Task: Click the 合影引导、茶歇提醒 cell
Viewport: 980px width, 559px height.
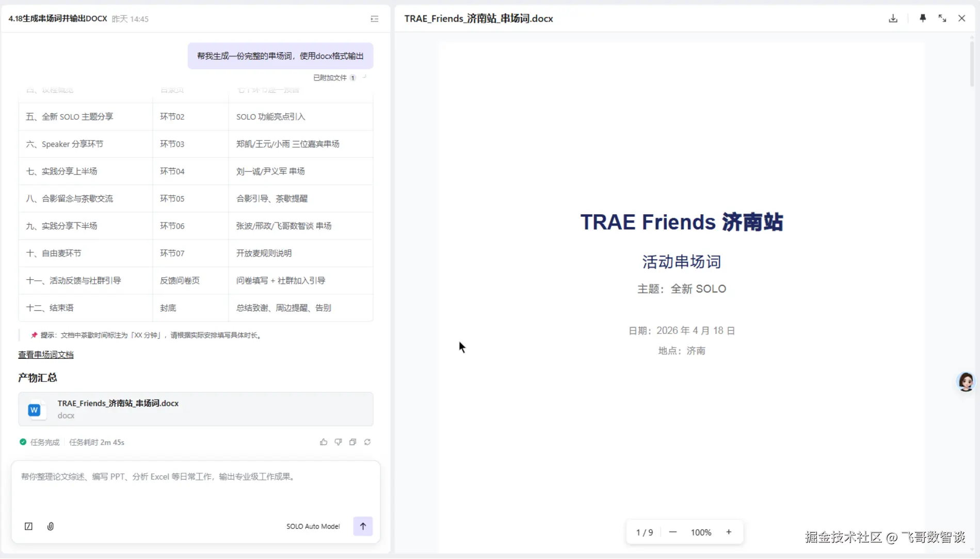Action: pyautogui.click(x=301, y=199)
